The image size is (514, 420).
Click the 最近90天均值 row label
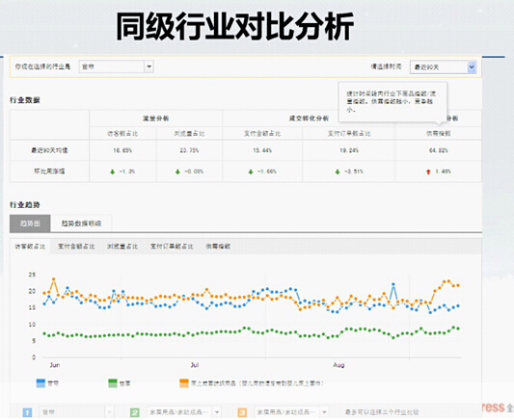click(x=49, y=150)
